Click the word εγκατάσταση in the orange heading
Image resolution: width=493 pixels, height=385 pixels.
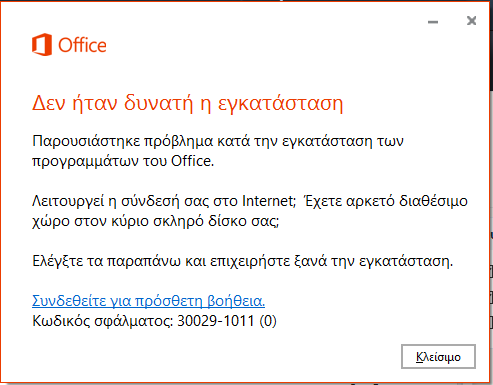(x=280, y=104)
